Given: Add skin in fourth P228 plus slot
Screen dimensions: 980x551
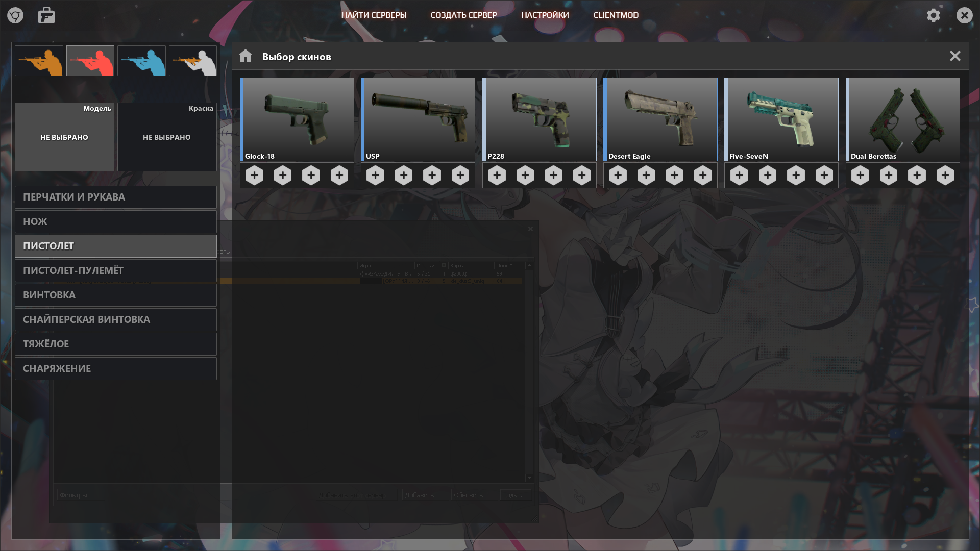Looking at the screenshot, I should coord(582,176).
